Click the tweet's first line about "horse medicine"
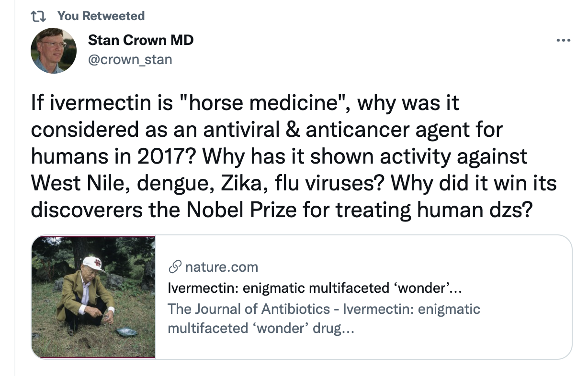Image resolution: width=588 pixels, height=376 pixels. [x=245, y=103]
